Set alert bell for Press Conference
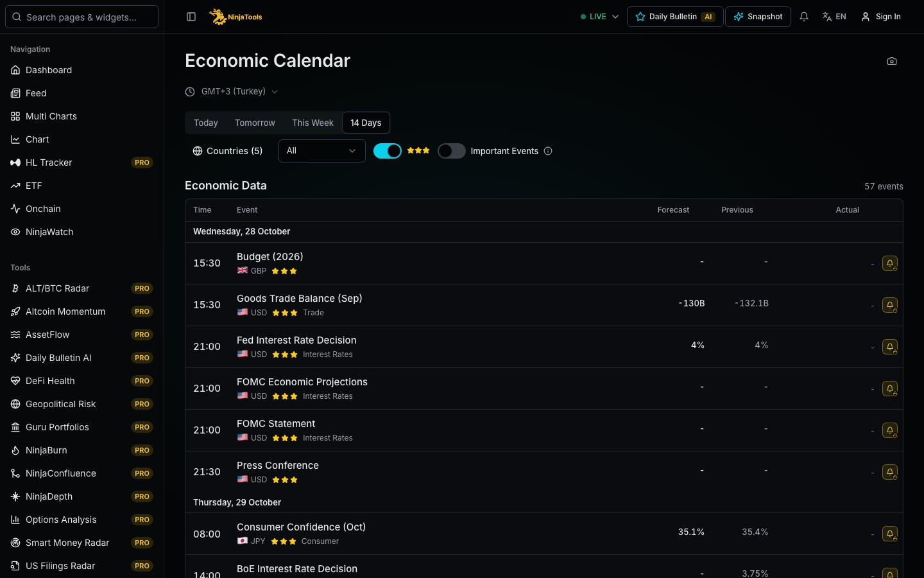This screenshot has height=578, width=924. [890, 472]
